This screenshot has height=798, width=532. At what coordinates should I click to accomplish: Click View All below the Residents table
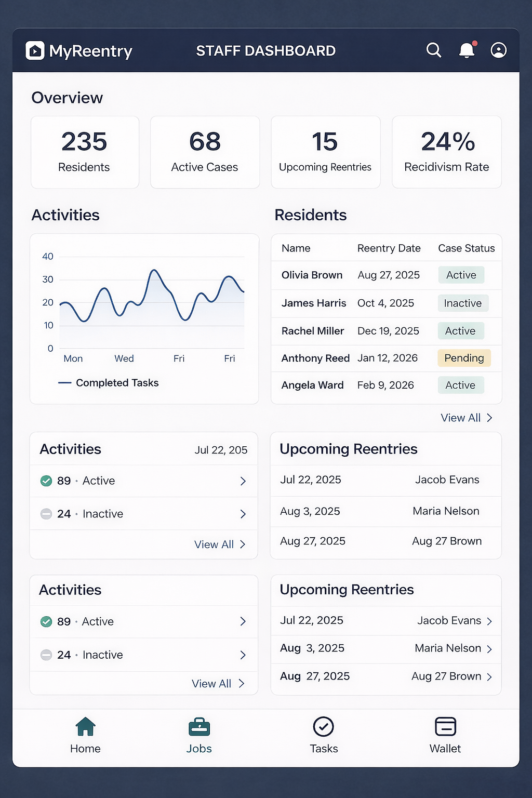466,418
